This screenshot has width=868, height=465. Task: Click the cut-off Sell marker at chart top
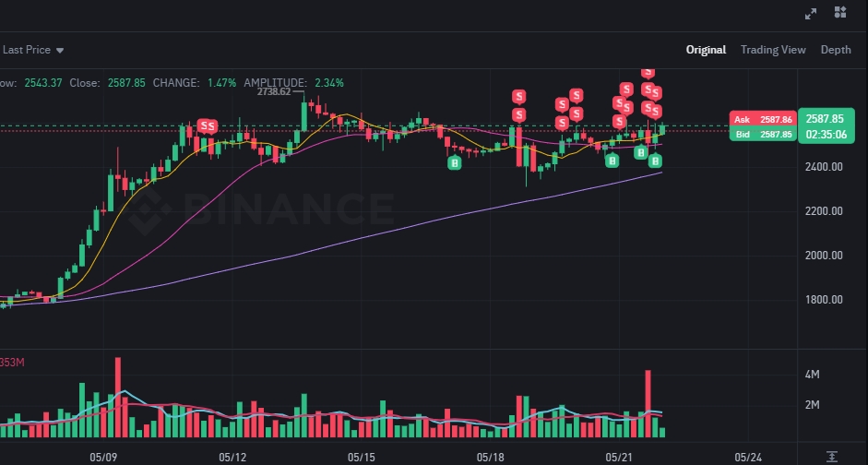coord(648,71)
